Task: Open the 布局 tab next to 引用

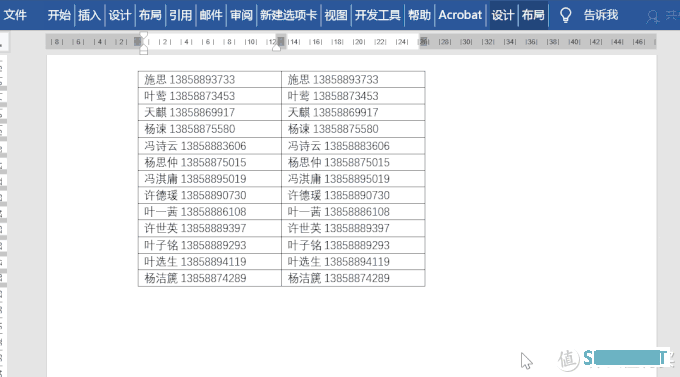Action: click(150, 15)
